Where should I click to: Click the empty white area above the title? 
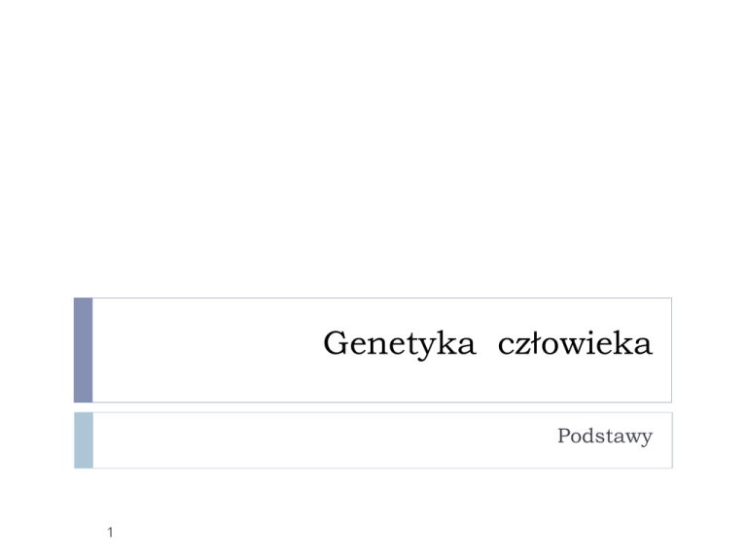tap(373, 146)
